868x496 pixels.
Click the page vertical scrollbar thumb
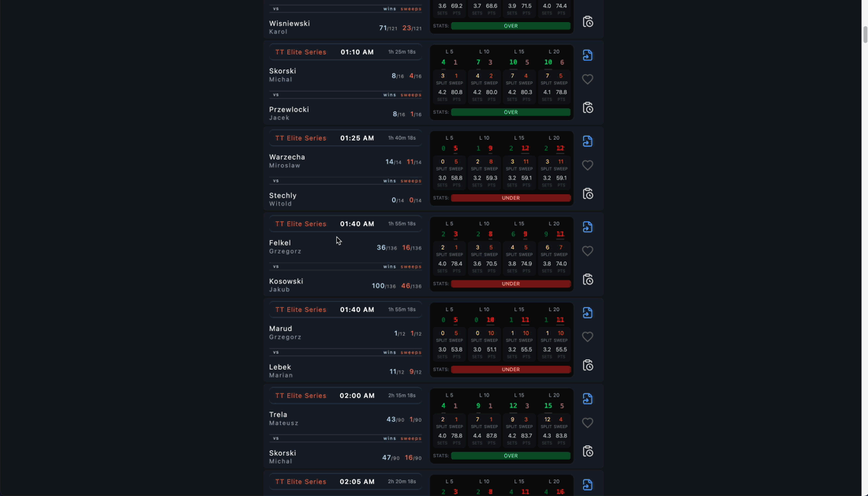click(x=865, y=34)
